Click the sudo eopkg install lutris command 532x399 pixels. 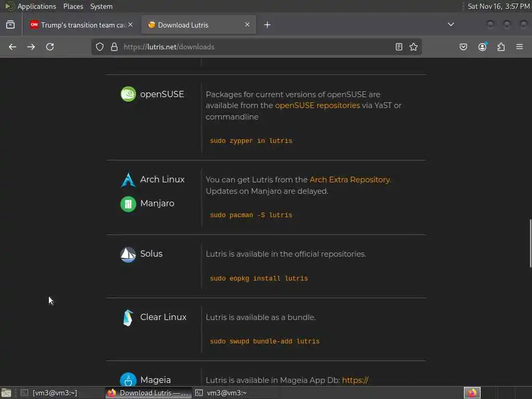pyautogui.click(x=259, y=278)
